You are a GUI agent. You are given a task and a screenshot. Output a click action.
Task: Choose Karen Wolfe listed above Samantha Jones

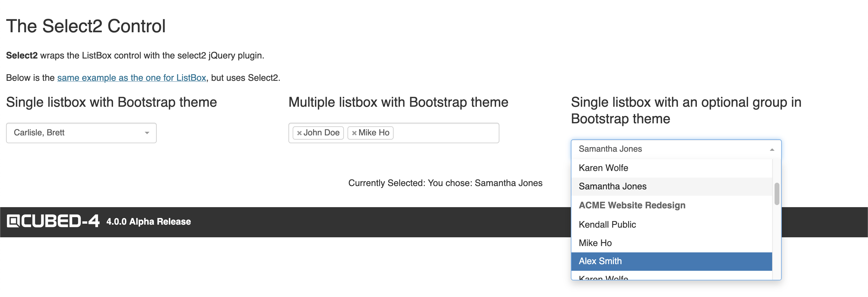[603, 168]
